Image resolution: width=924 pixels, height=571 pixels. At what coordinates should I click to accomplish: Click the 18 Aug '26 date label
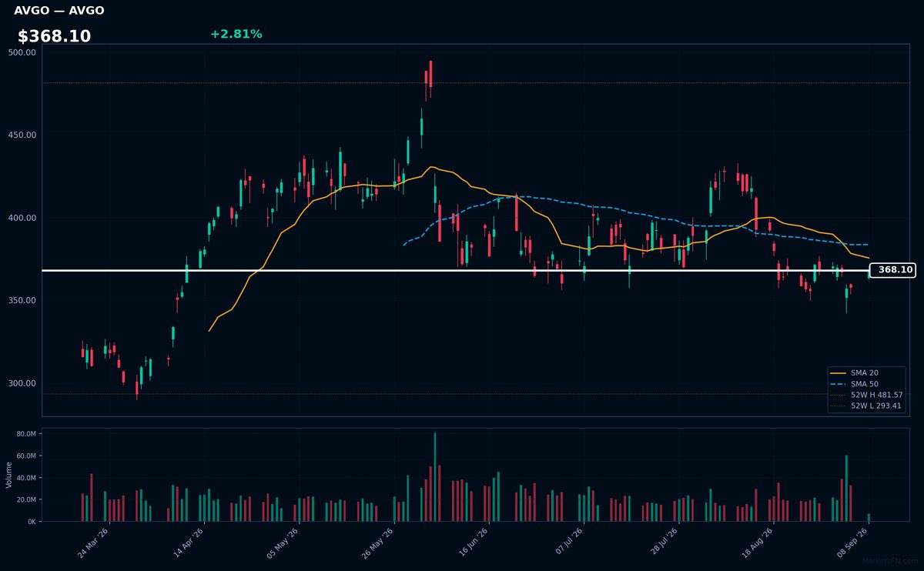click(x=757, y=543)
